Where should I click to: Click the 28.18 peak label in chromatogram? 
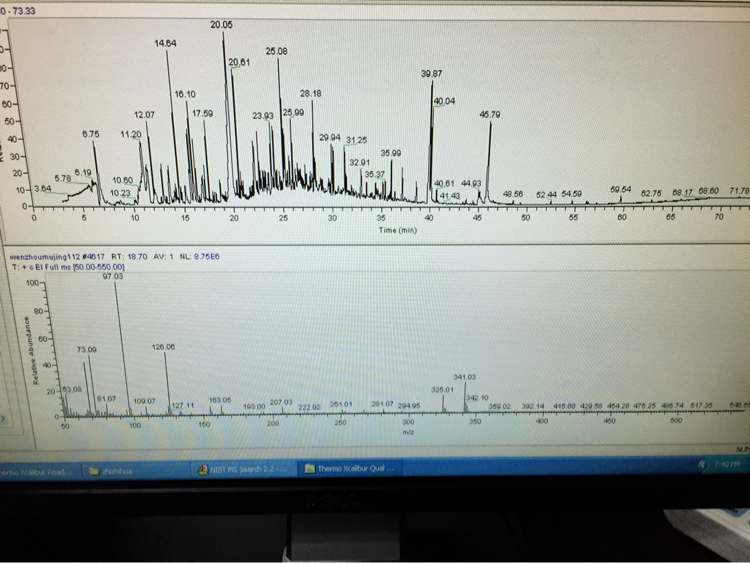coord(310,93)
